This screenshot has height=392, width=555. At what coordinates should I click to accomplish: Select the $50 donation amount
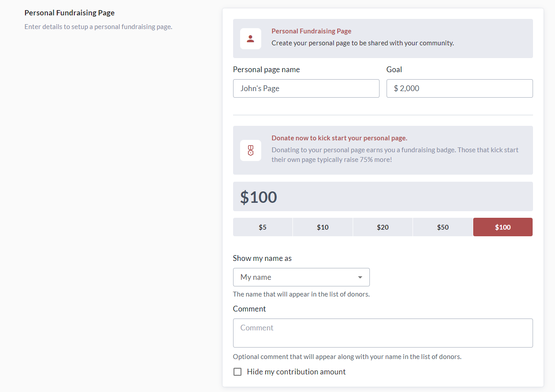(443, 227)
